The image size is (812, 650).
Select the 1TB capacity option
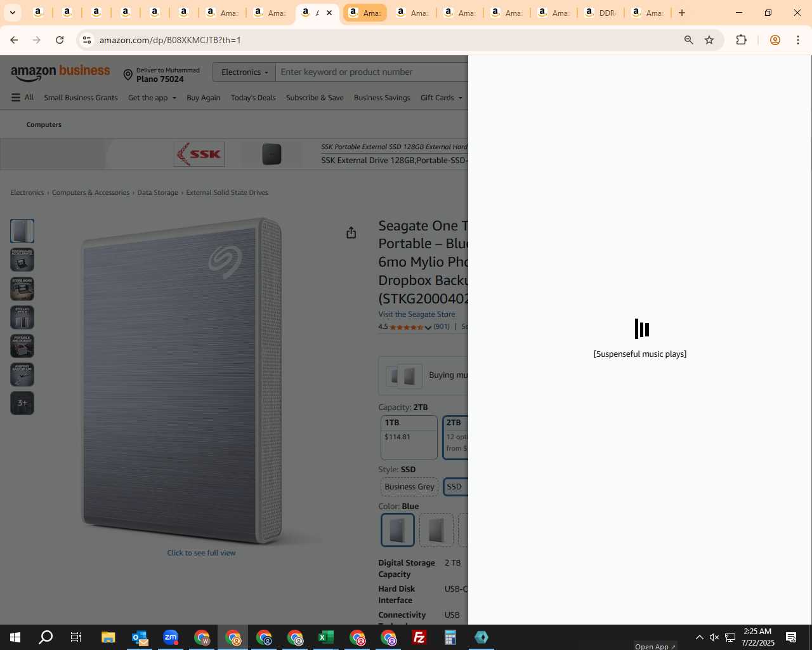click(409, 437)
